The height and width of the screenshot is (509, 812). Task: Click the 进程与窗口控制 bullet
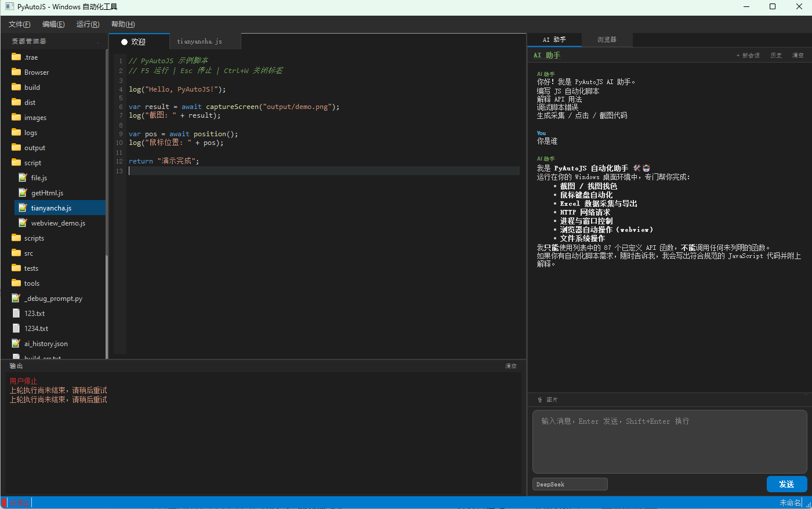tap(586, 221)
